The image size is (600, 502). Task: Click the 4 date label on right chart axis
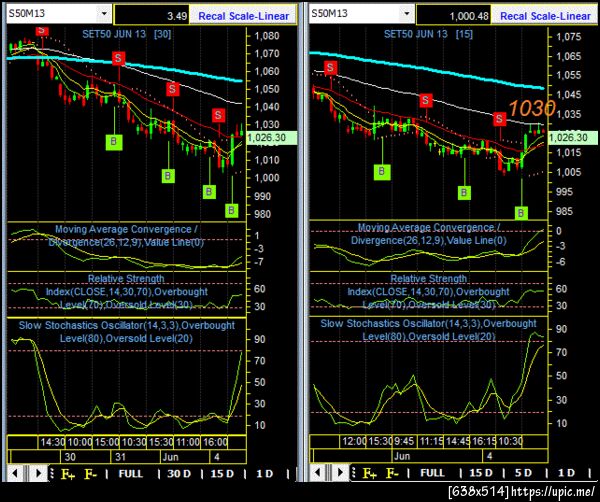coord(489,456)
